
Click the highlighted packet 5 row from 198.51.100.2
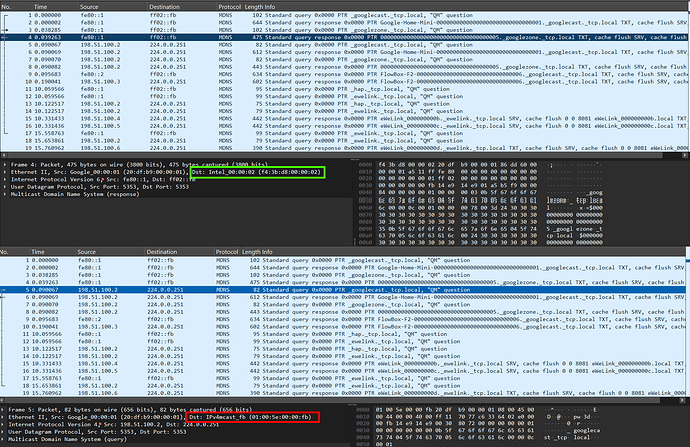coord(343,290)
